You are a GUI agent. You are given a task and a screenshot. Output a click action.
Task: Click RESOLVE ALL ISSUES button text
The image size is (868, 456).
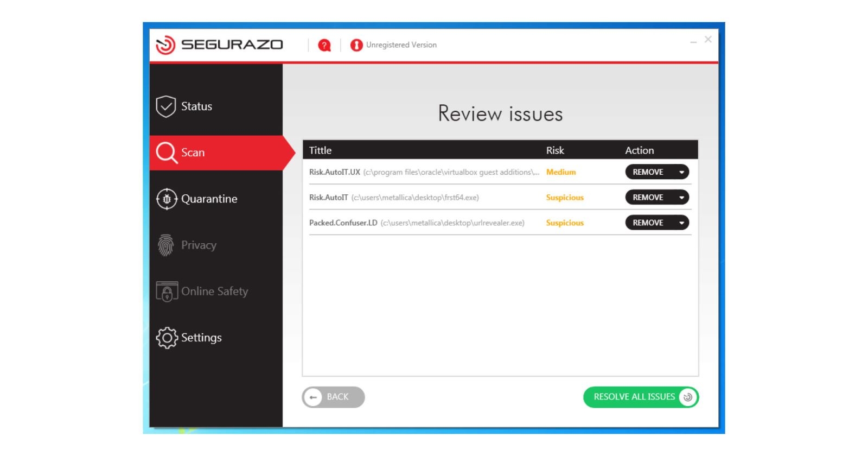(x=634, y=397)
